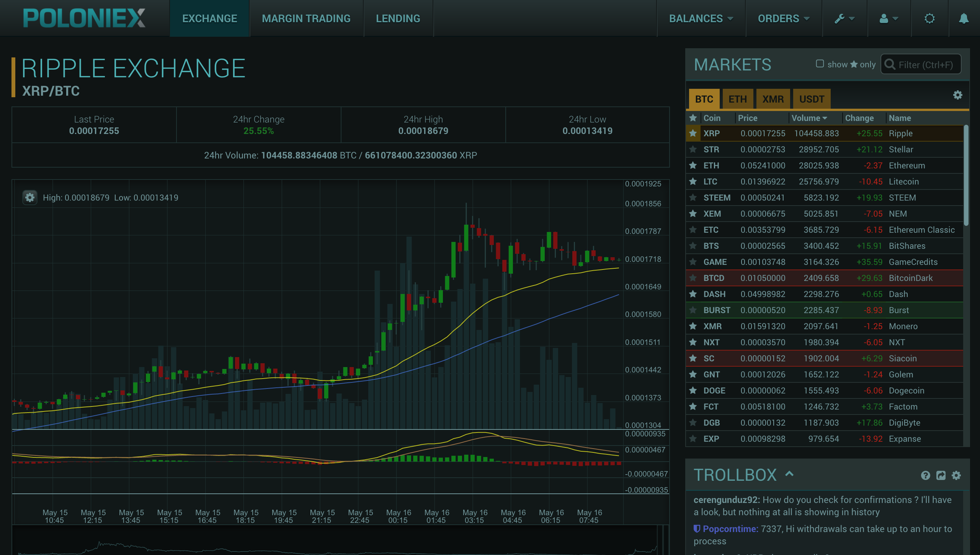This screenshot has width=980, height=555.
Task: Toggle favorite star for STR
Action: 693,149
